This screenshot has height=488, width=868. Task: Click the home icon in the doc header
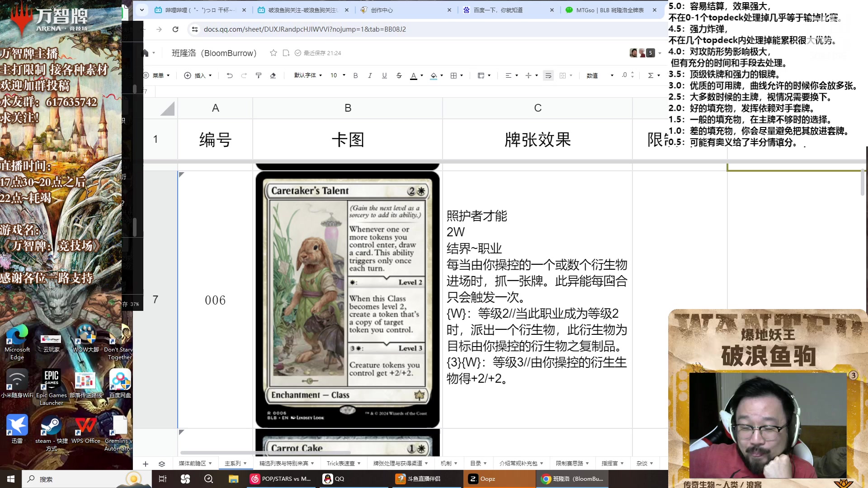click(145, 53)
